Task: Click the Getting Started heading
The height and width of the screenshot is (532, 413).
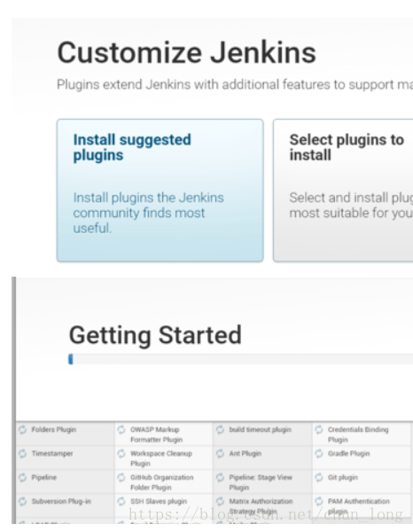Action: tap(155, 335)
